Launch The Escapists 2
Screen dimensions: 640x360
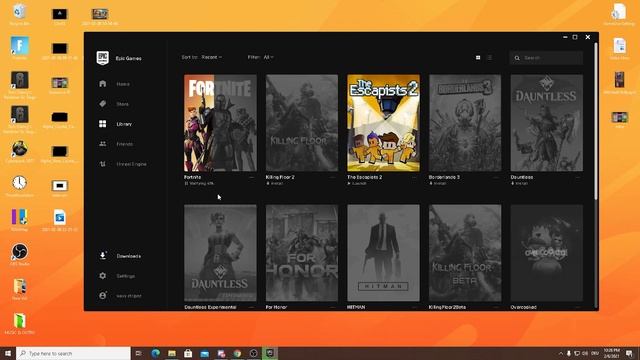(357, 184)
